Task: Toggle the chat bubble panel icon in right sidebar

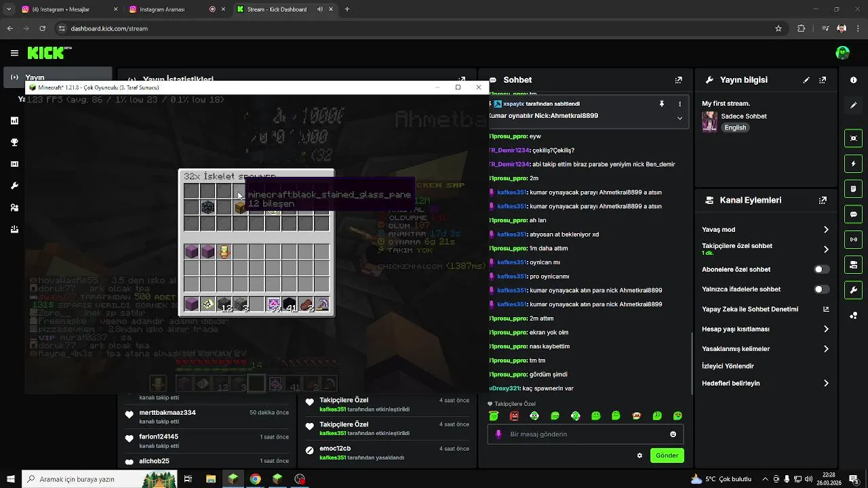Action: [853, 214]
